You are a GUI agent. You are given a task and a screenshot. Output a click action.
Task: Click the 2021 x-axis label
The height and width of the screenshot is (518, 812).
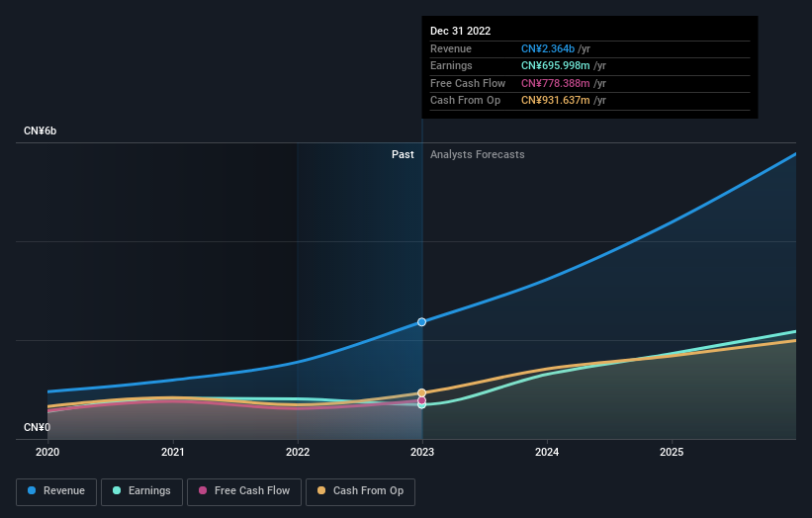tap(172, 453)
